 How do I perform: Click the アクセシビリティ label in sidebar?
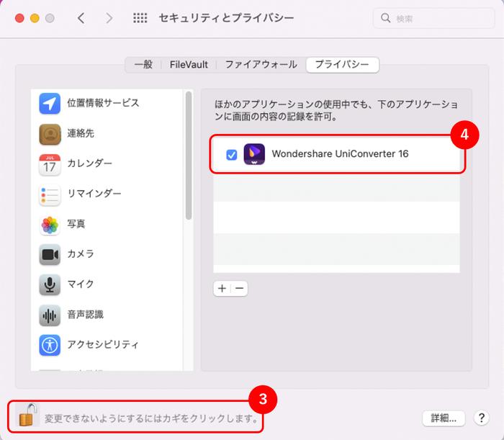click(x=103, y=344)
